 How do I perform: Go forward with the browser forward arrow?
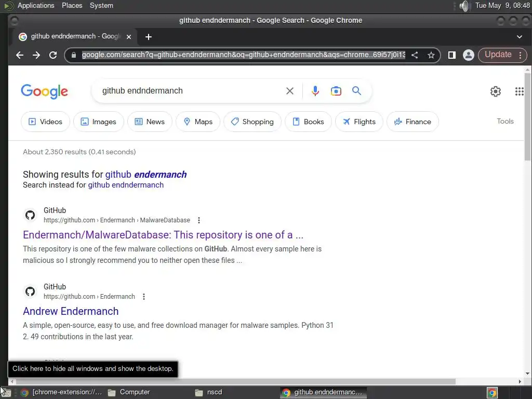click(x=36, y=55)
